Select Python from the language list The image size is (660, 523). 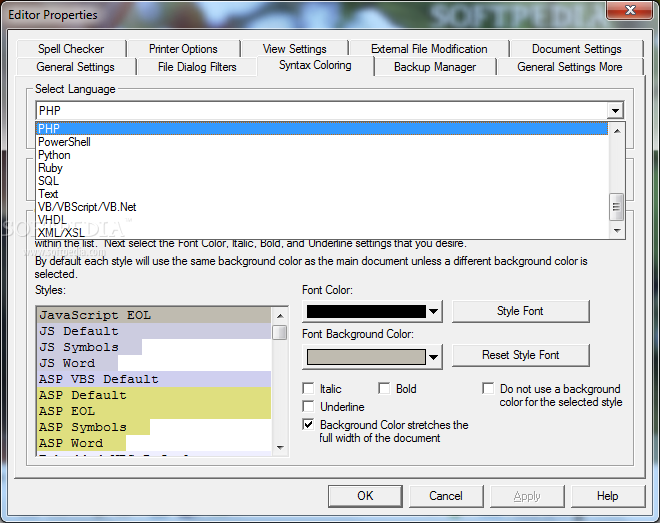click(x=322, y=155)
